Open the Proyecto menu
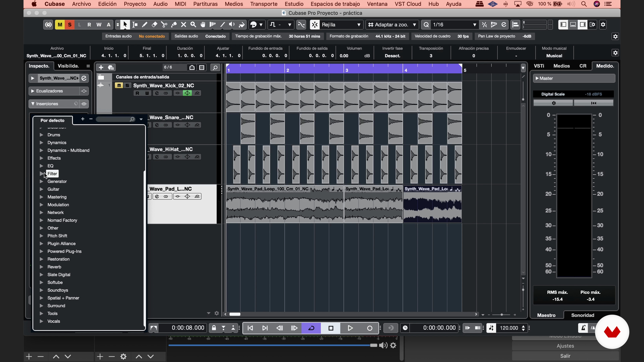 [x=135, y=4]
